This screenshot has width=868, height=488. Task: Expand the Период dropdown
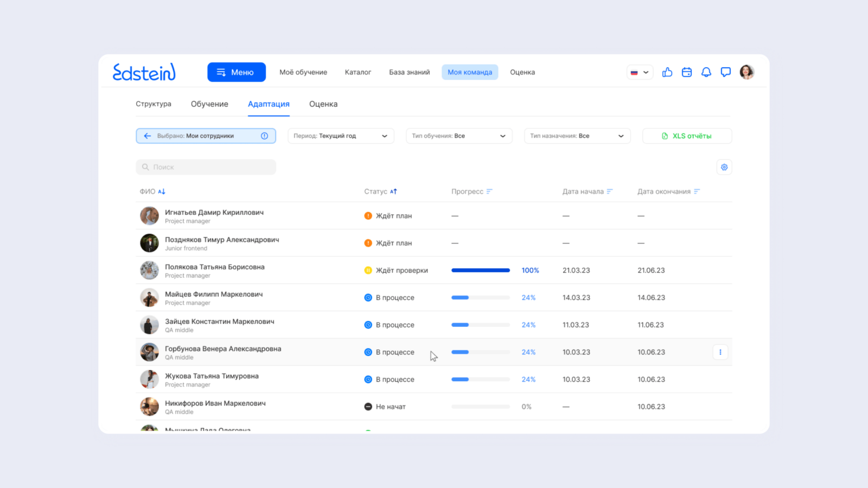[x=340, y=136]
